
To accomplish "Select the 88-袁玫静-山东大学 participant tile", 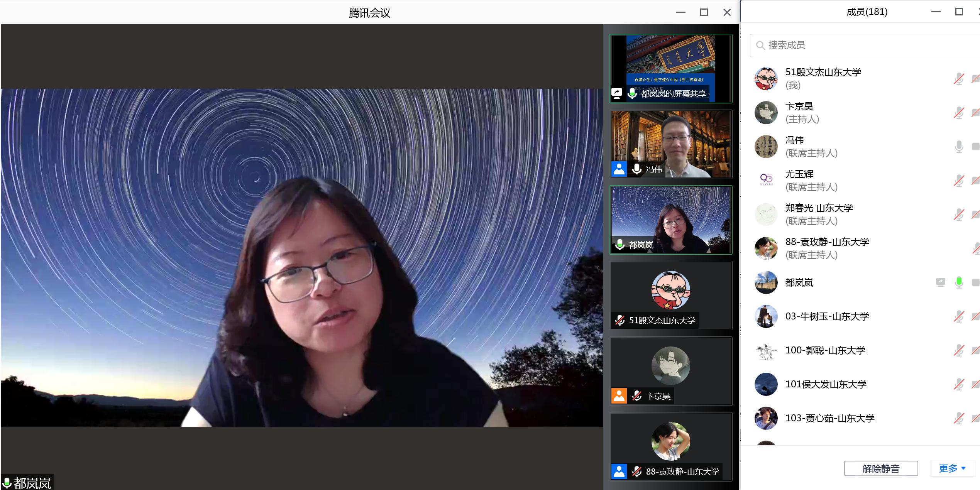I will [671, 447].
